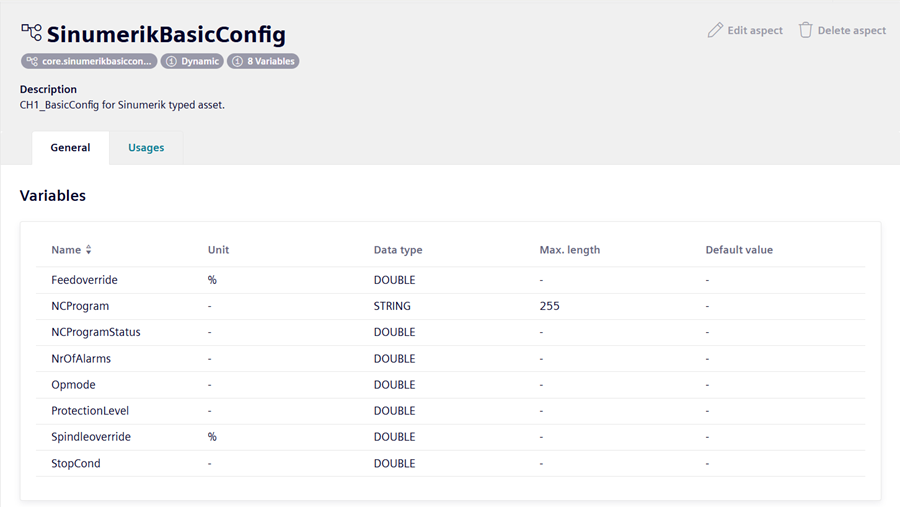Click the CH1_BasicConfig description text
Screen dimensions: 900x507
(122, 105)
